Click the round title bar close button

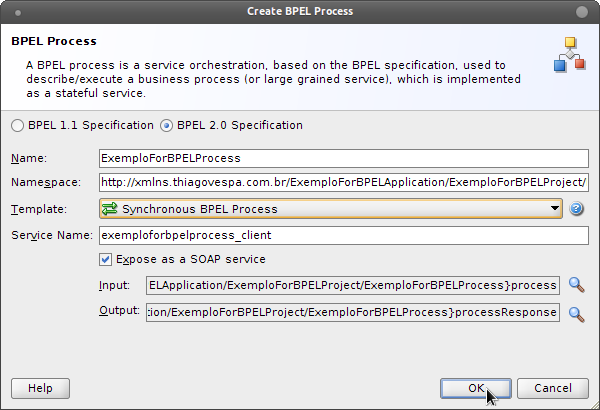[582, 12]
